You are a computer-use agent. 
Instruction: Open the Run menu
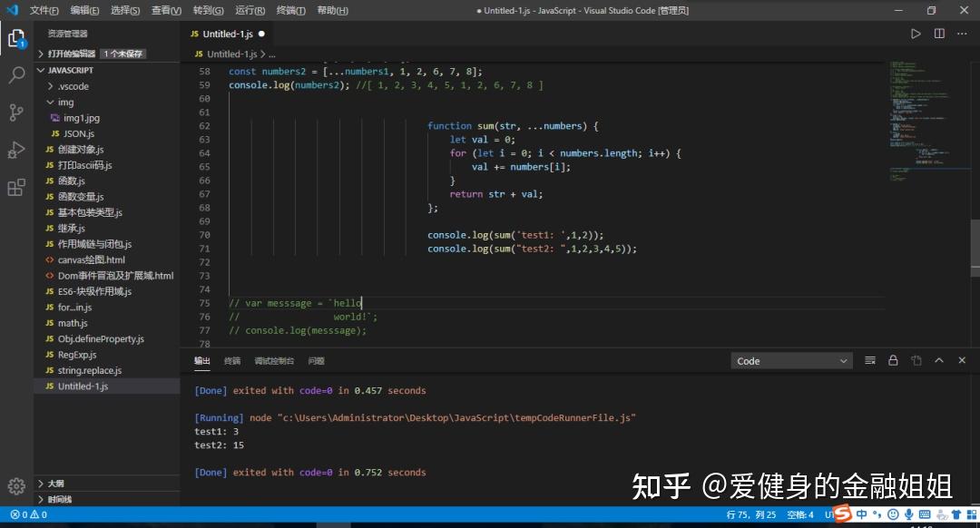[x=250, y=10]
